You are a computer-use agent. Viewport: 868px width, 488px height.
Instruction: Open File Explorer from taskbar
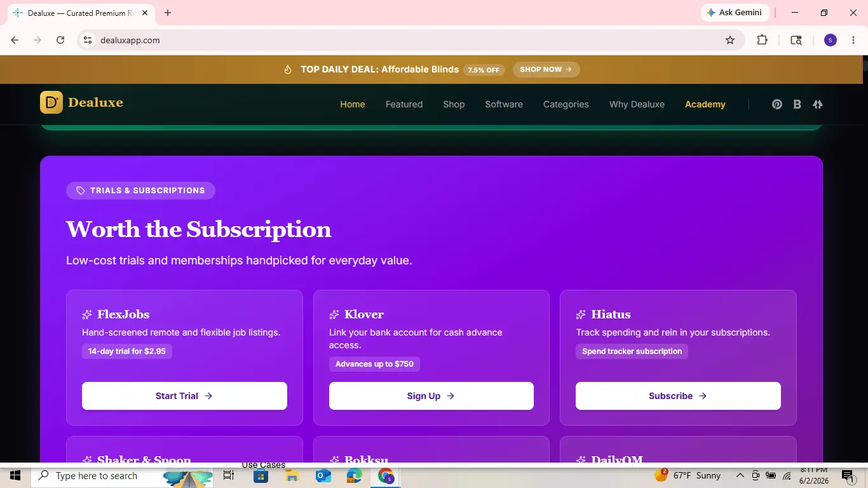(292, 475)
